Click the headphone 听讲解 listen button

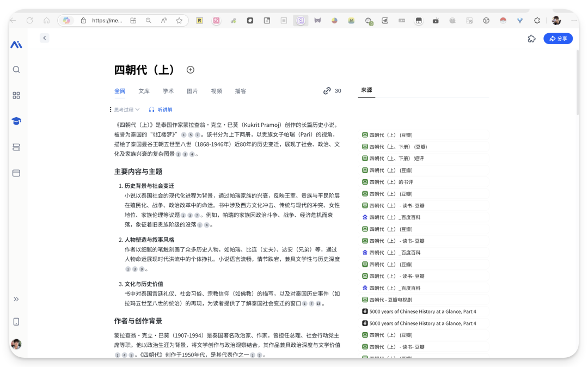coord(161,110)
